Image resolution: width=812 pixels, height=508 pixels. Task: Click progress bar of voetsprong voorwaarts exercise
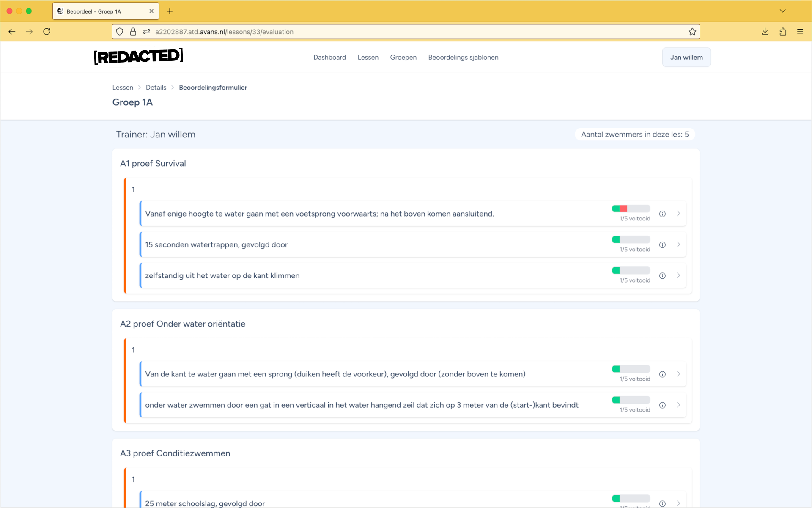[x=631, y=209]
